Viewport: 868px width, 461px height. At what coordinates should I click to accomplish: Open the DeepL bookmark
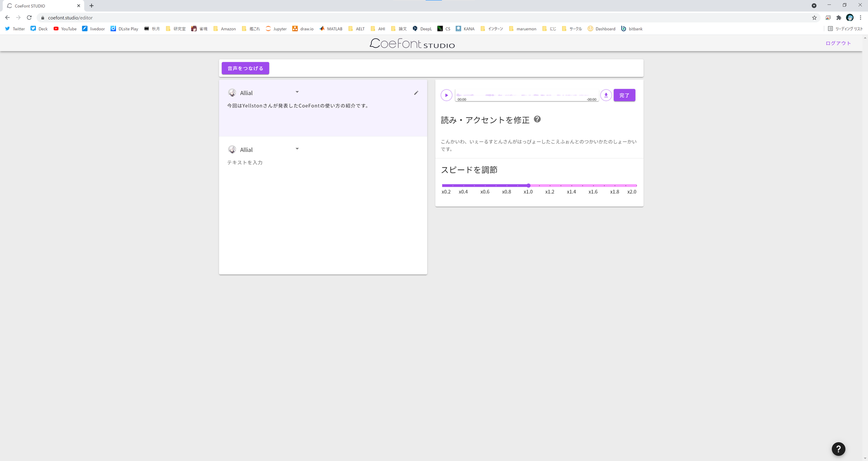[422, 29]
